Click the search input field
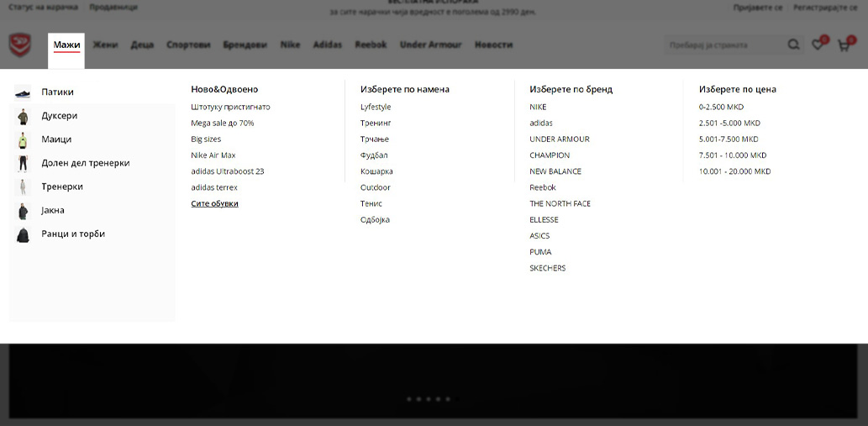The image size is (868, 426). coord(723,45)
